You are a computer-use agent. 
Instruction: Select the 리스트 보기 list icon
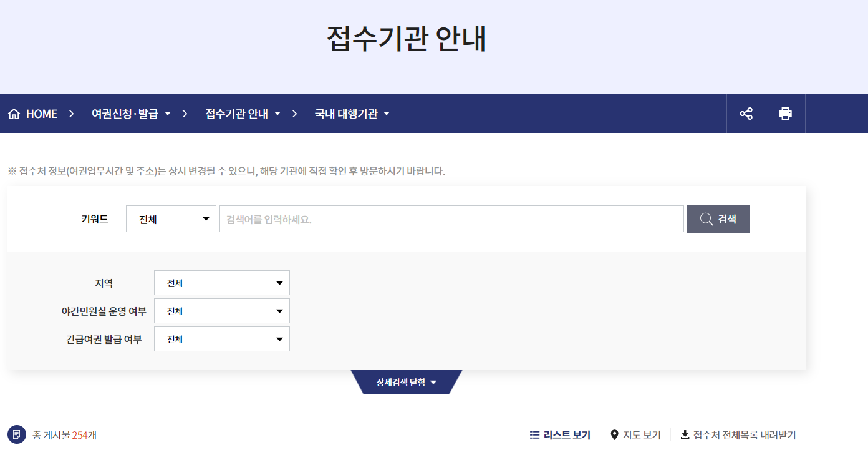pyautogui.click(x=534, y=434)
